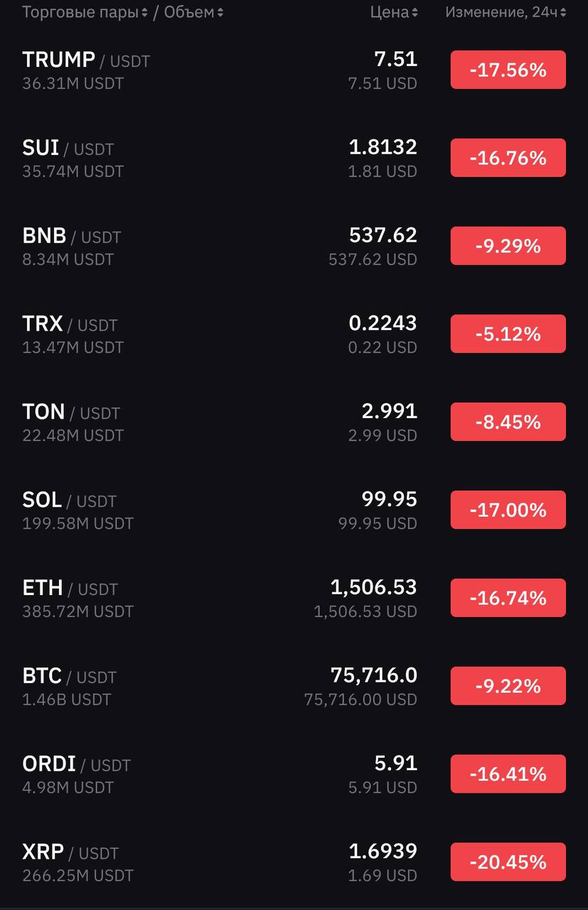Open the BTC / USDT pair
The image size is (588, 910).
click(294, 686)
